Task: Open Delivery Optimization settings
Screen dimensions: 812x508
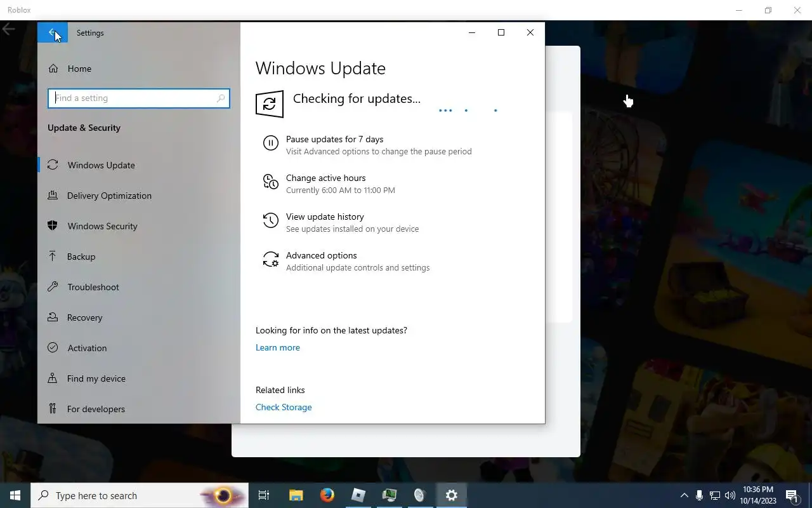Action: 139,196
